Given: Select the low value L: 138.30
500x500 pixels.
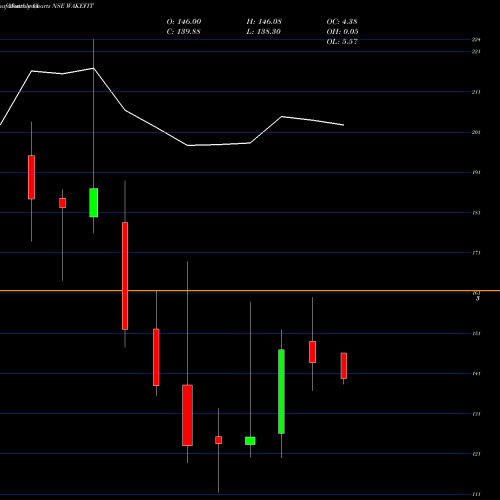Looking at the screenshot, I should 263,32.
